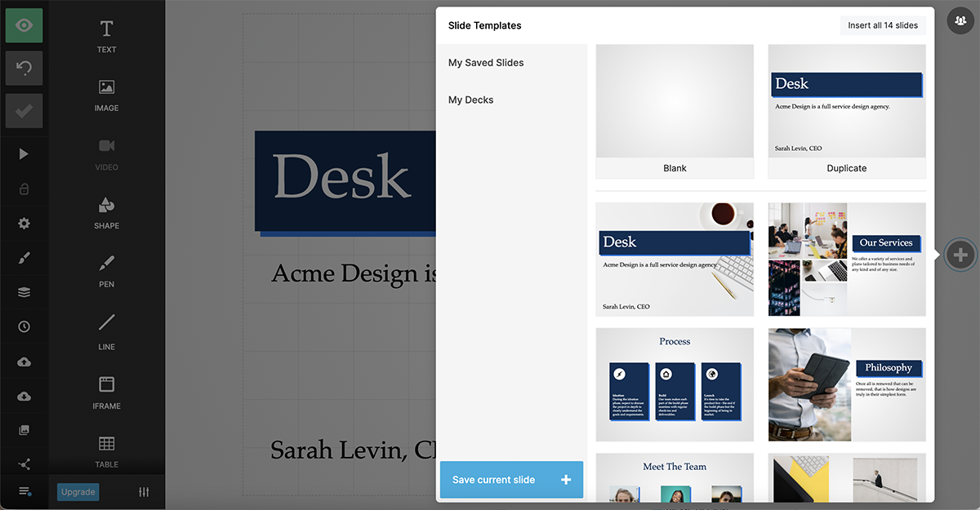Click Insert all 14 slides button
980x510 pixels.
(x=883, y=25)
